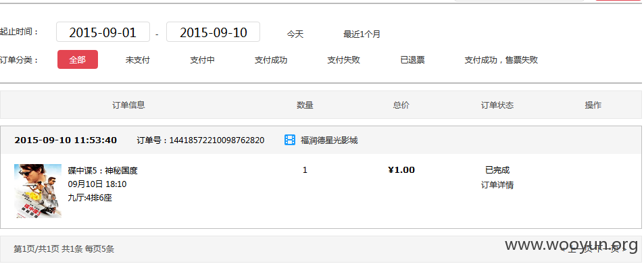644x264 pixels.
Task: Select the start date field 2015-09-01
Action: pos(103,32)
